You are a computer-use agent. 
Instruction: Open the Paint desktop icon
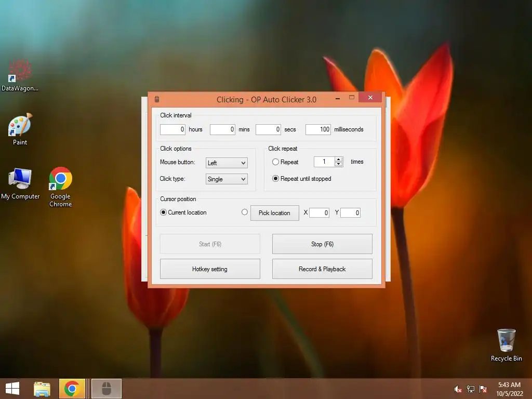(20, 129)
